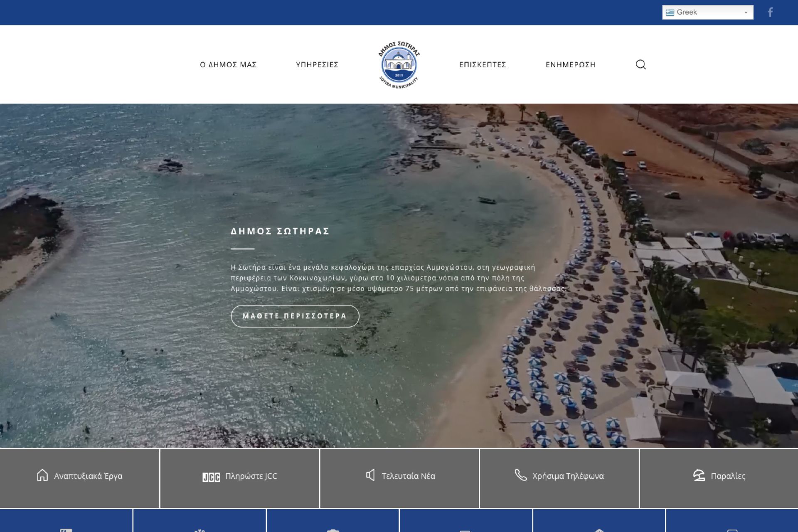Open the Ο ΔΗΜΟΣ ΜΑΣ menu
Image resolution: width=798 pixels, height=532 pixels.
228,65
